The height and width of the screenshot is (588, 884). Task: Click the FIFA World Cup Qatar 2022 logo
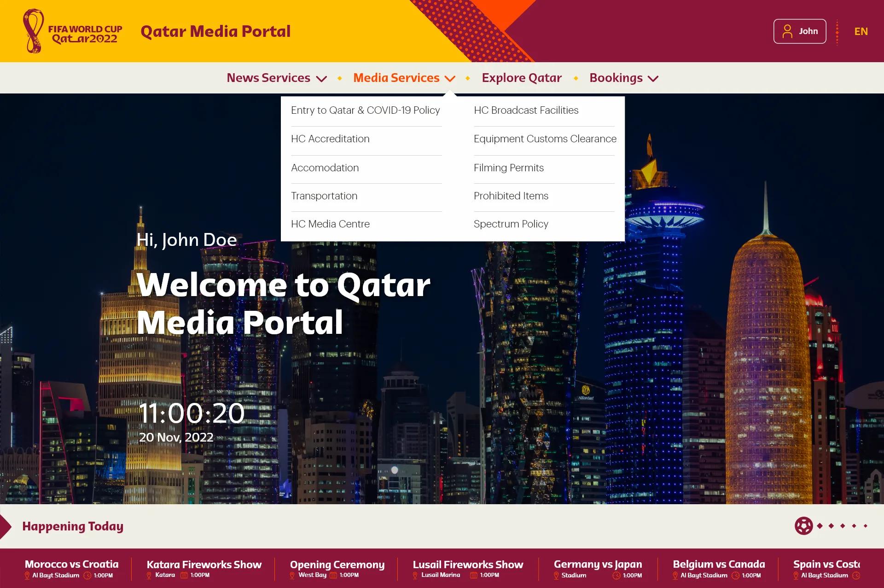(73, 31)
